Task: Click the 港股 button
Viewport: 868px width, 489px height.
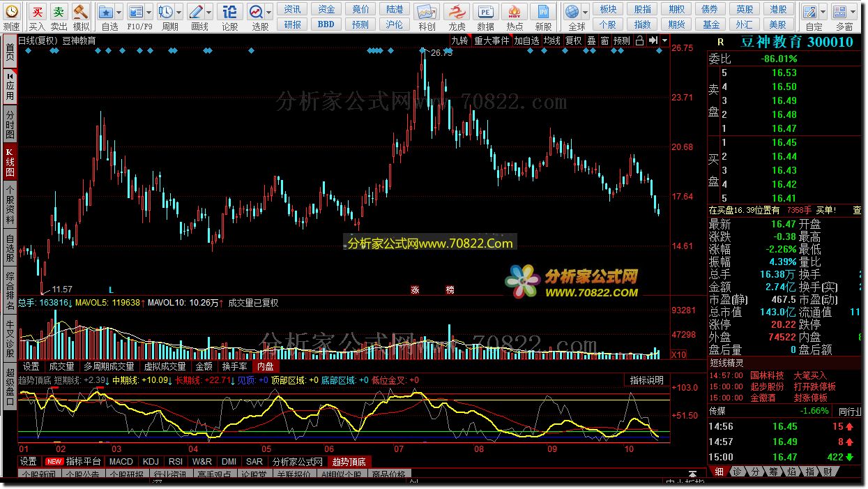Action: tap(778, 9)
